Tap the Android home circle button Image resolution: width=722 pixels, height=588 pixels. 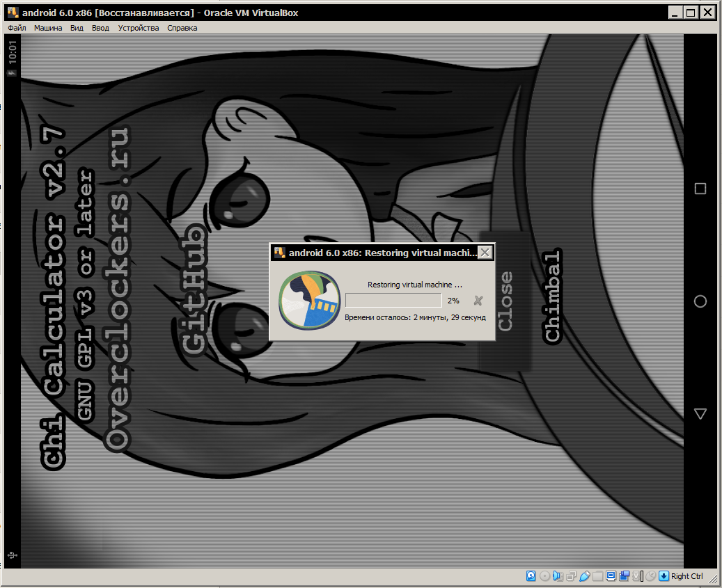point(700,301)
